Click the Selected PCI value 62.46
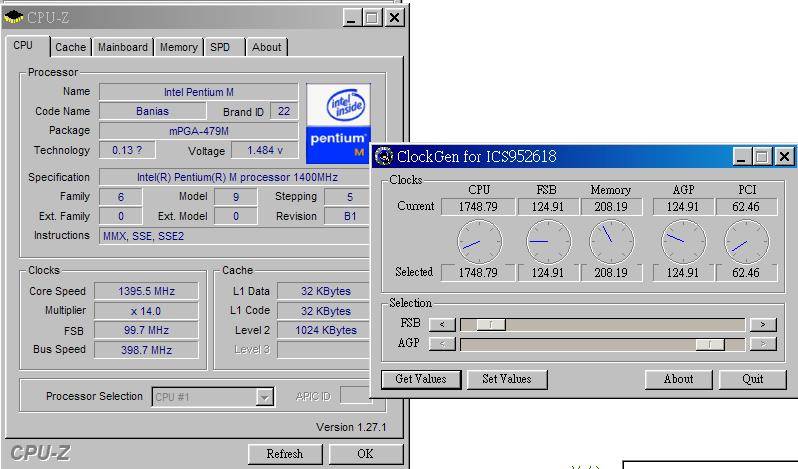This screenshot has width=798, height=469. [746, 273]
